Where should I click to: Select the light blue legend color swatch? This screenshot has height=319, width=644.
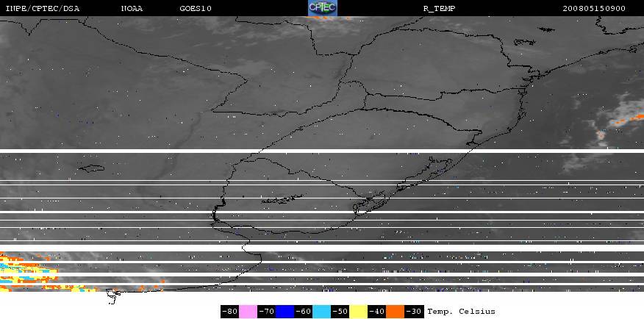(x=321, y=312)
